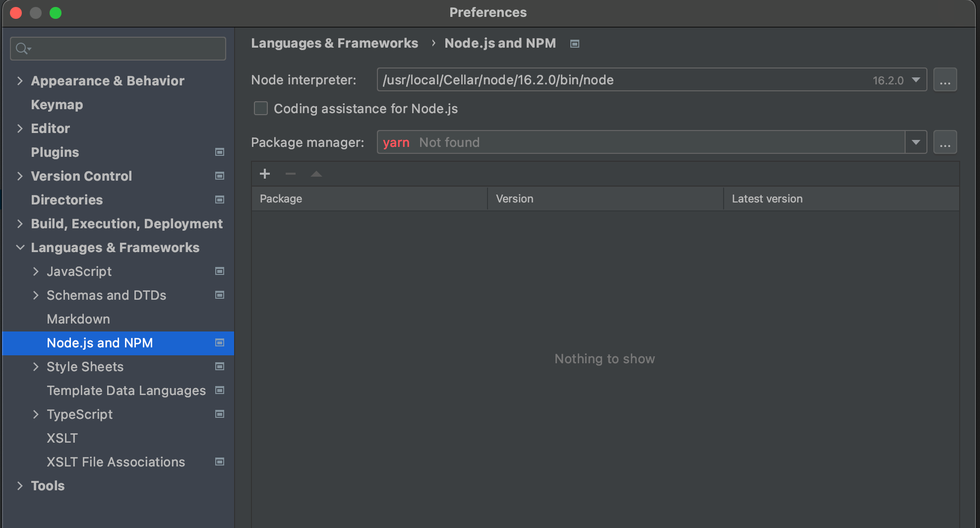Viewport: 980px width, 528px height.
Task: Open the Markdown settings page
Action: [x=78, y=319]
